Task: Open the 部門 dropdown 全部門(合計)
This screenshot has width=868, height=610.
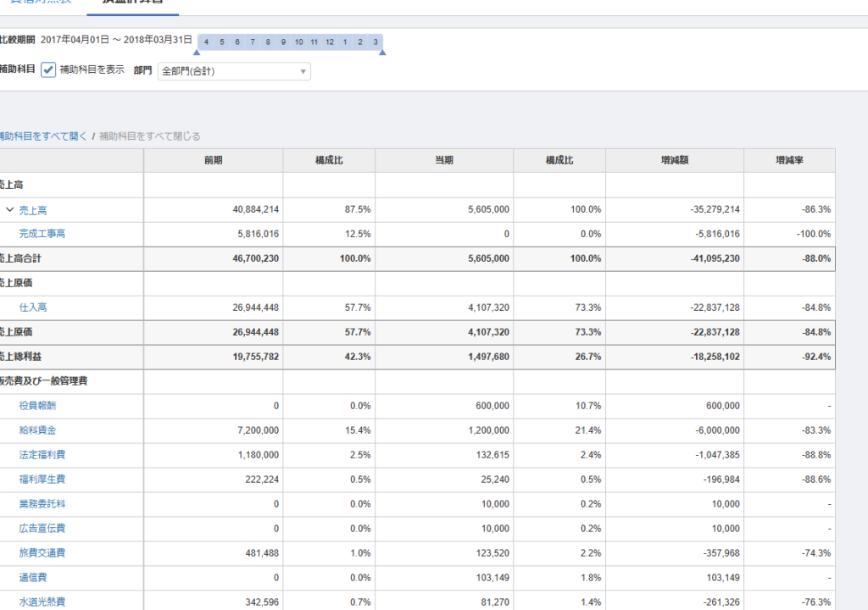Action: (234, 71)
